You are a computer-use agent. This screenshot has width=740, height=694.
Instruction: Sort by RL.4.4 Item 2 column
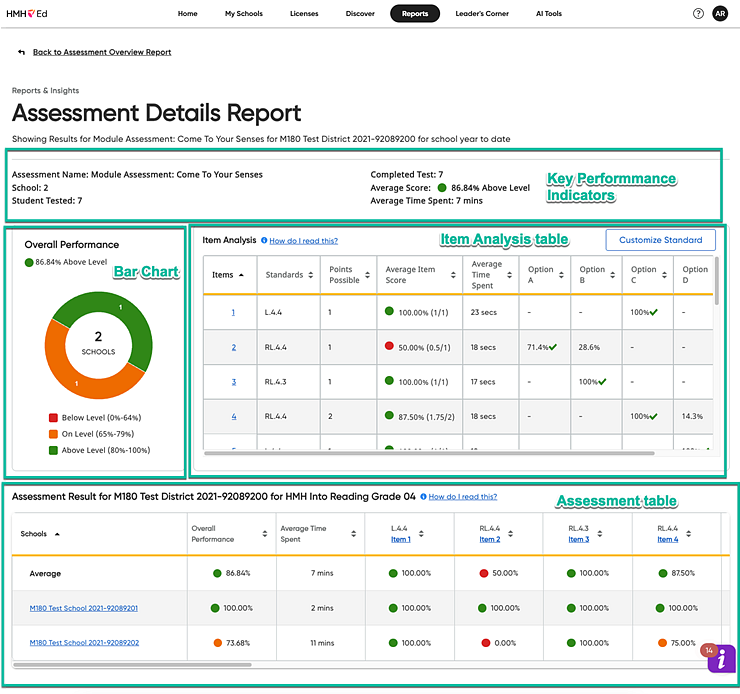click(x=510, y=534)
